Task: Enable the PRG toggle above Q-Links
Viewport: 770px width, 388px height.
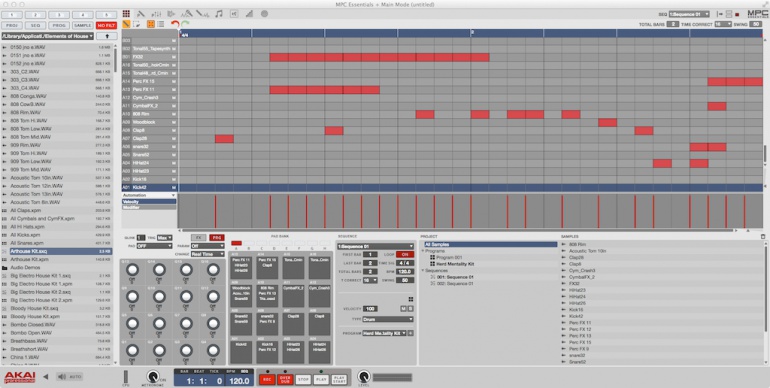Action: [x=217, y=237]
